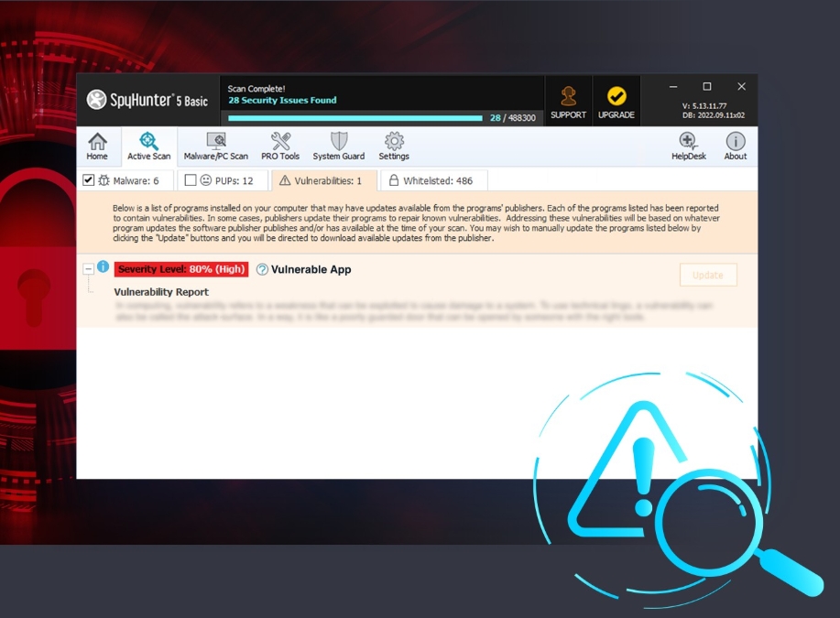Open the System Guard shield
This screenshot has width=840, height=618.
339,146
